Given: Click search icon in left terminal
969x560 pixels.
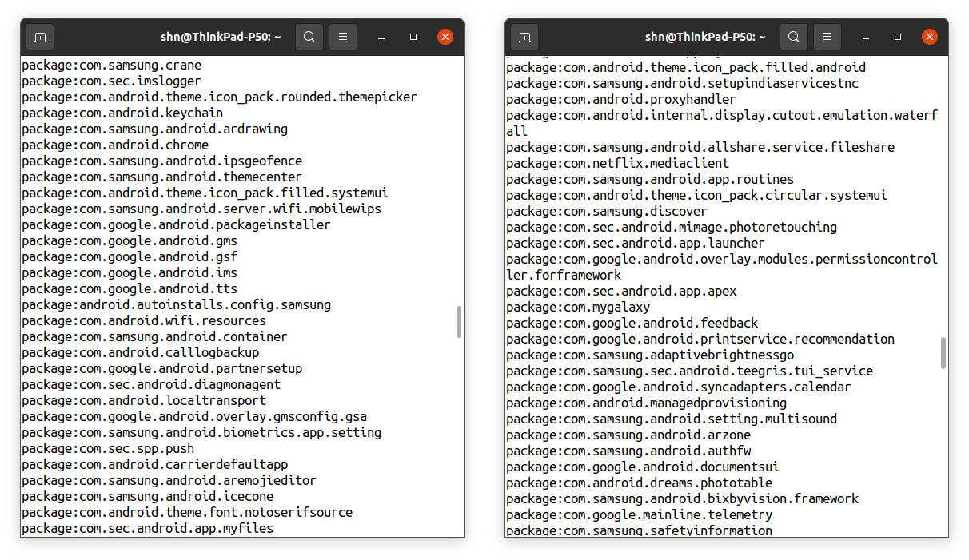Looking at the screenshot, I should [x=309, y=37].
